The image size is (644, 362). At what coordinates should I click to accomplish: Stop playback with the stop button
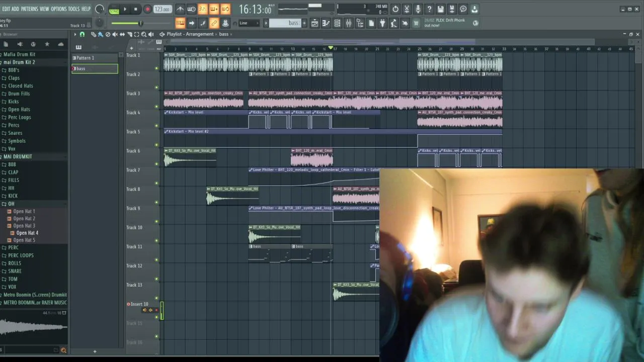click(135, 9)
